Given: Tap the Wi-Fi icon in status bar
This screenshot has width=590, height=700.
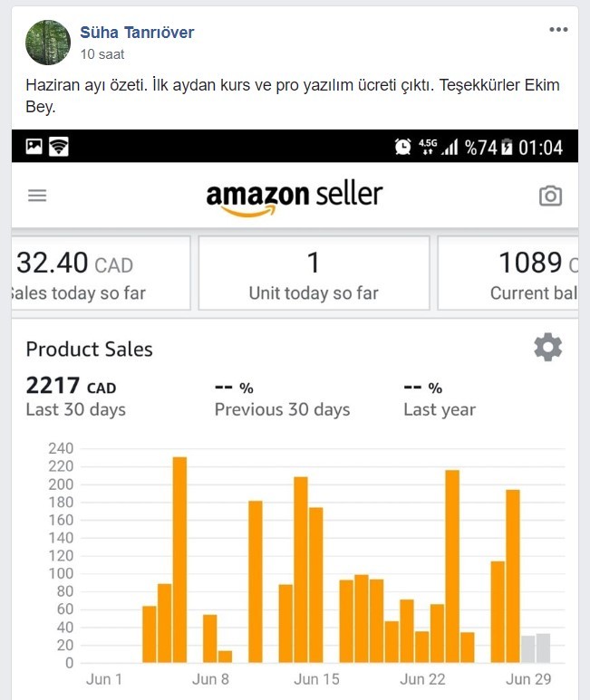Looking at the screenshot, I should [x=59, y=147].
